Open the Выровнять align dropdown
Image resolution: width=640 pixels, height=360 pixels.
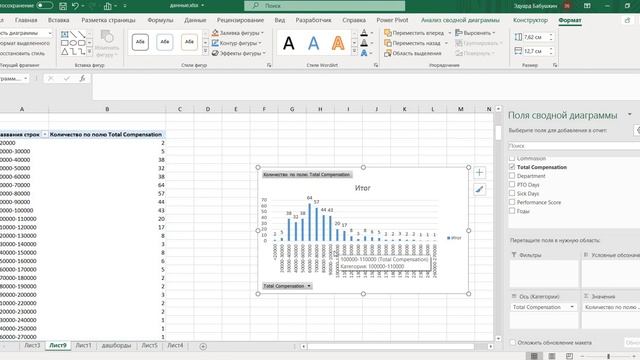(476, 33)
